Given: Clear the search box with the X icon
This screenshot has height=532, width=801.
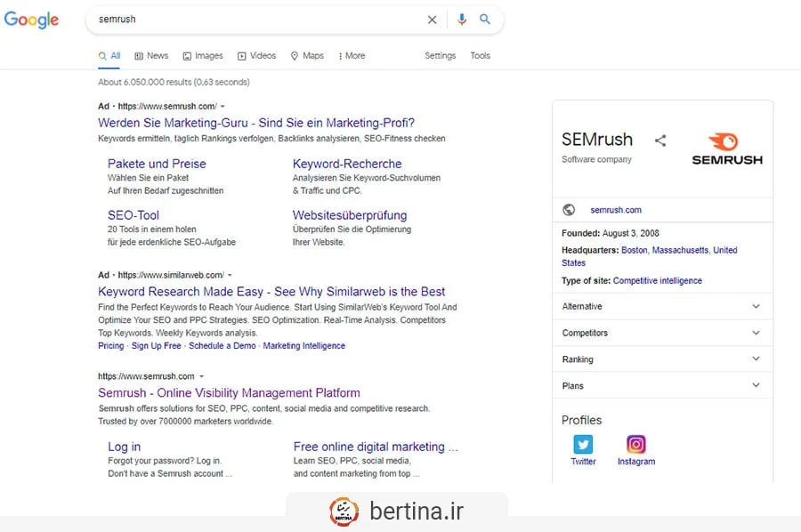Looking at the screenshot, I should (433, 20).
